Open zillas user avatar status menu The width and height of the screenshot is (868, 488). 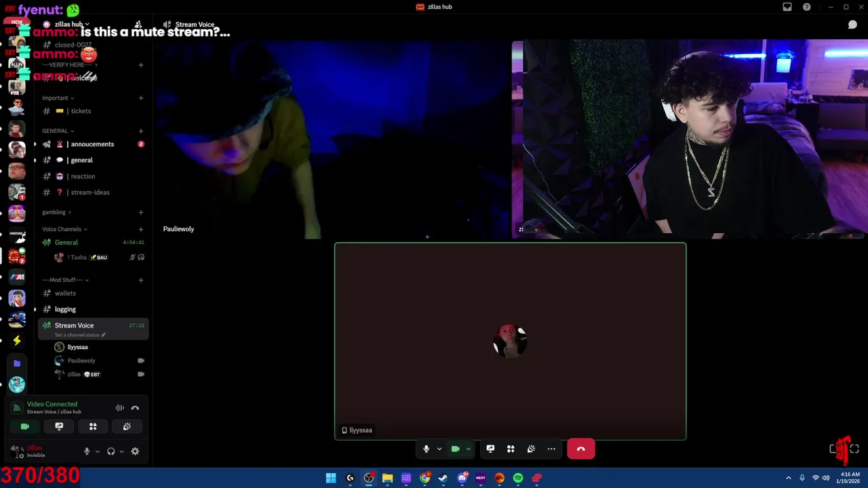[x=17, y=451]
